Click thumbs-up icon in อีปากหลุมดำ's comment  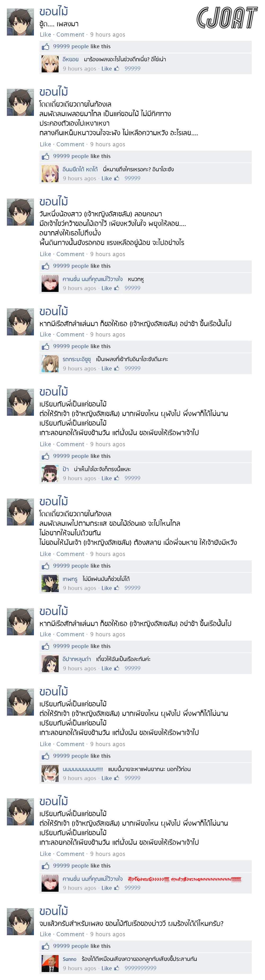[116, 668]
